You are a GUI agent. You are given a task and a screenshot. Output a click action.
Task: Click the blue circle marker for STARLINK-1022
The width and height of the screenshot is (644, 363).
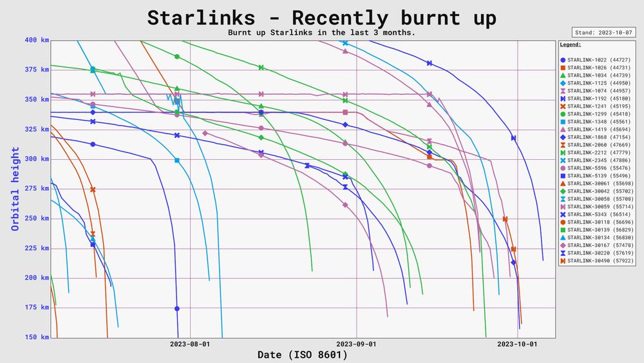click(x=563, y=60)
